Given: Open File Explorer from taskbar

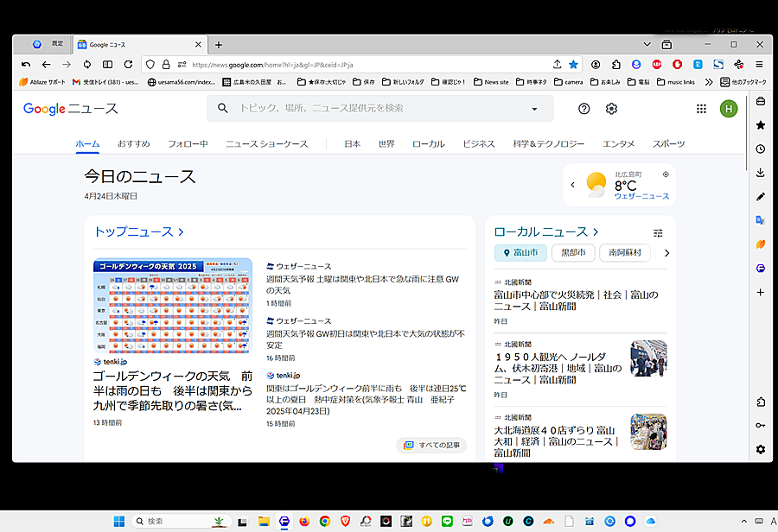Looking at the screenshot, I should click(264, 521).
